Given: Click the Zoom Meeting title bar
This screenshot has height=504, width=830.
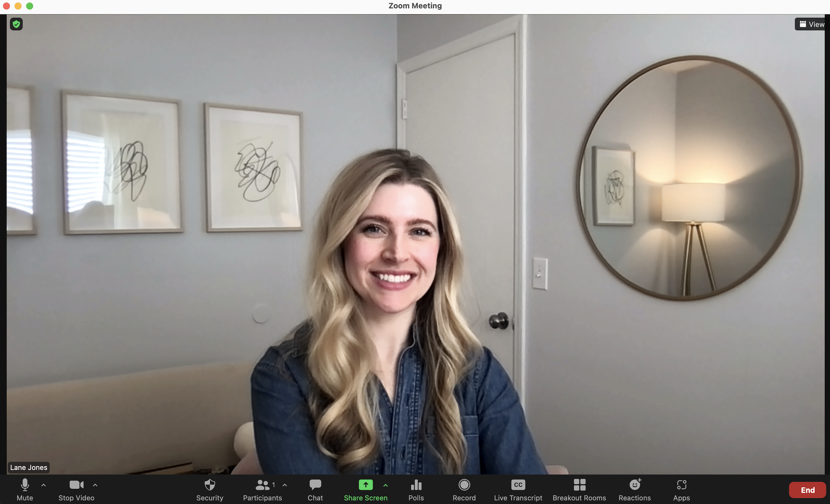Looking at the screenshot, I should click(415, 6).
